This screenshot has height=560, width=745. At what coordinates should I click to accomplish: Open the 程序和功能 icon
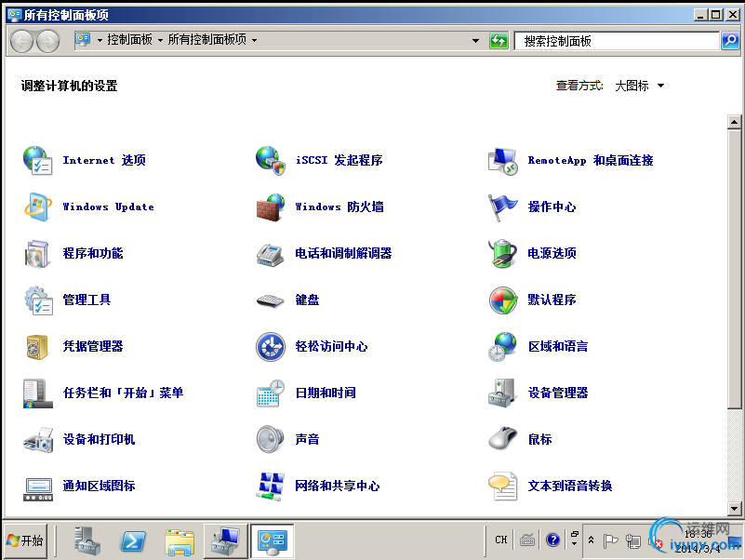click(37, 253)
